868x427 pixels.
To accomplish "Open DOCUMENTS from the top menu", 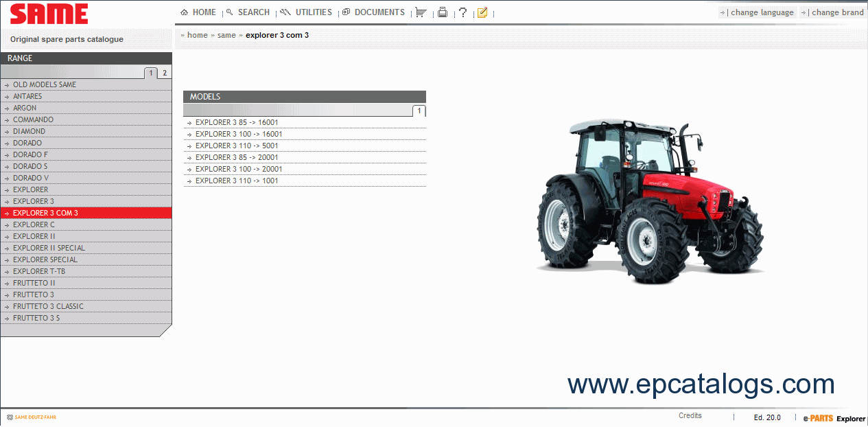I will [373, 12].
